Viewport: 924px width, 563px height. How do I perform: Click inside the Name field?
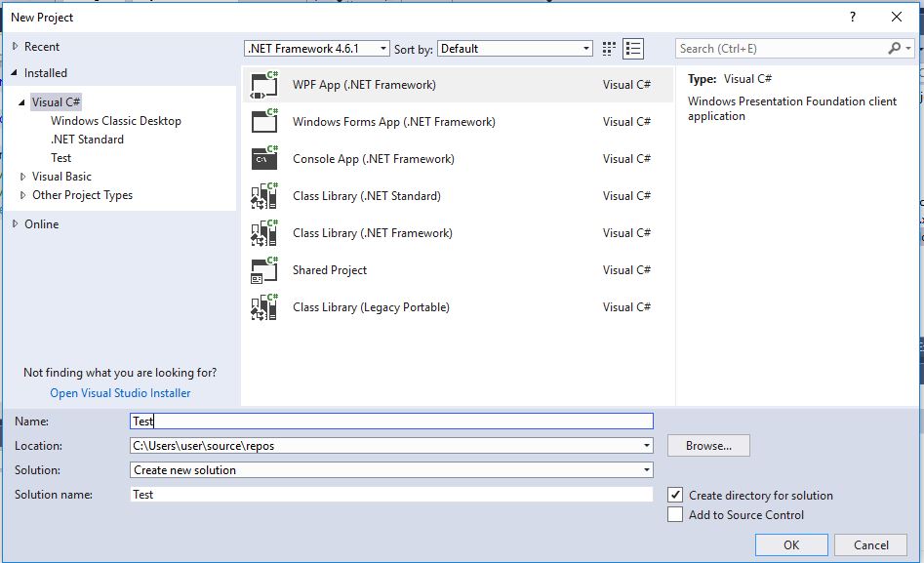390,421
